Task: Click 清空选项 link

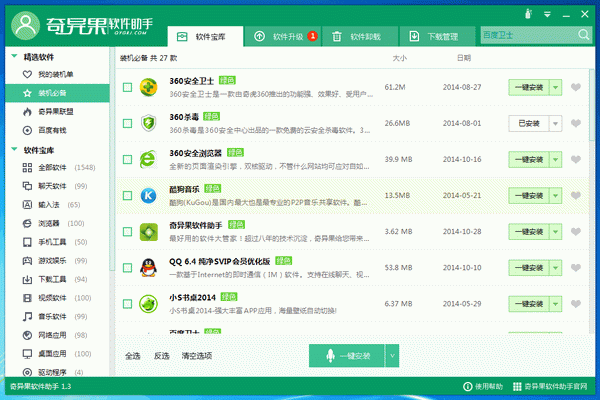Action: pos(197,356)
